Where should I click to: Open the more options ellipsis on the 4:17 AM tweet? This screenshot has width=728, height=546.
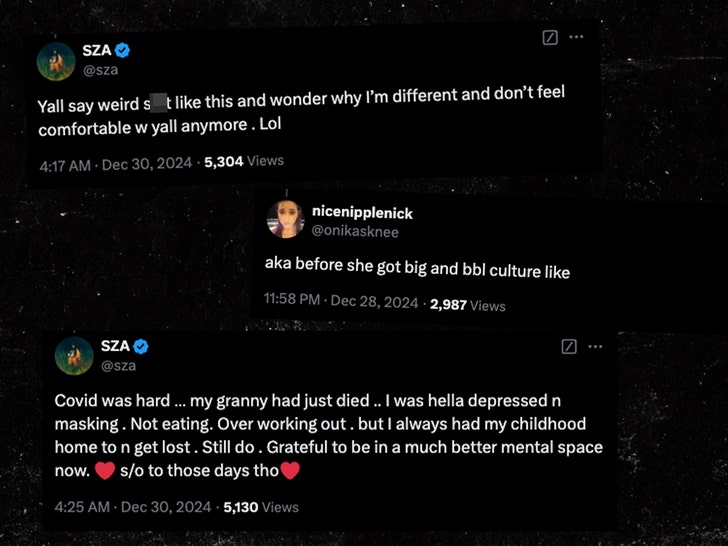coord(576,37)
